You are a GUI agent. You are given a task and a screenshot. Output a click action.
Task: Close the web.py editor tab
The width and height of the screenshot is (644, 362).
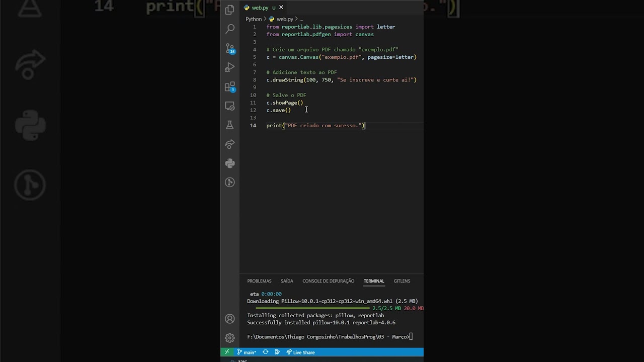tap(281, 8)
